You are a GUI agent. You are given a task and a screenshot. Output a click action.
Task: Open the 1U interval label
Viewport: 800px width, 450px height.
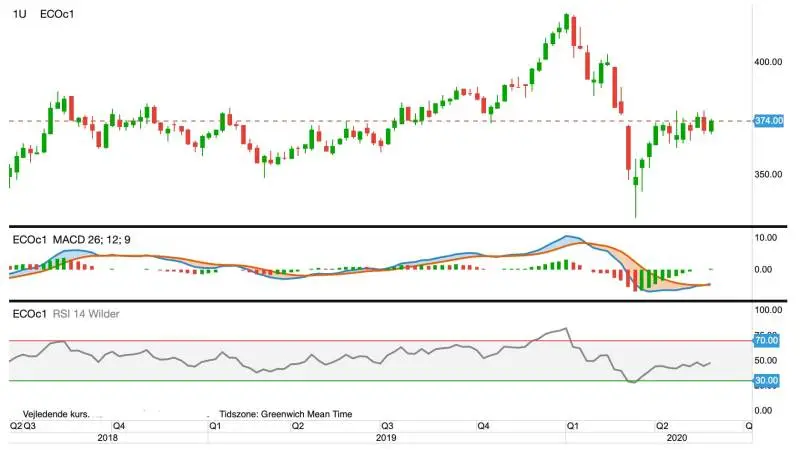point(19,14)
